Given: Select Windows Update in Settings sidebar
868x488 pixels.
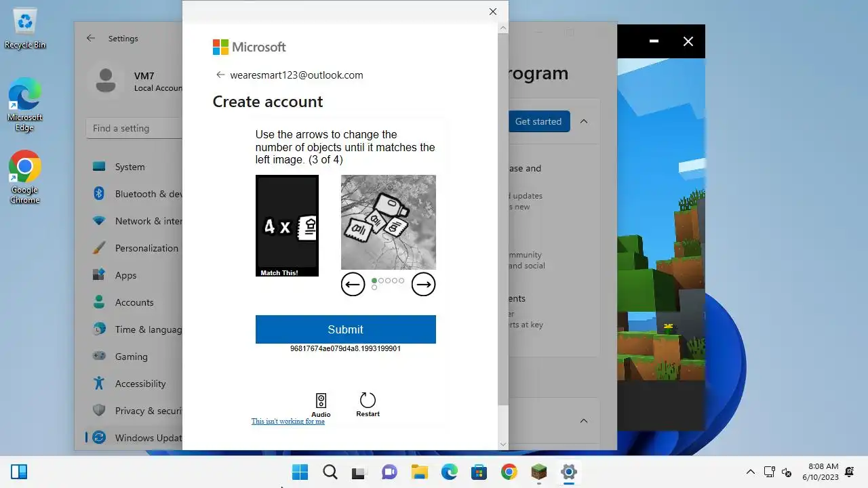Looking at the screenshot, I should coord(136,438).
